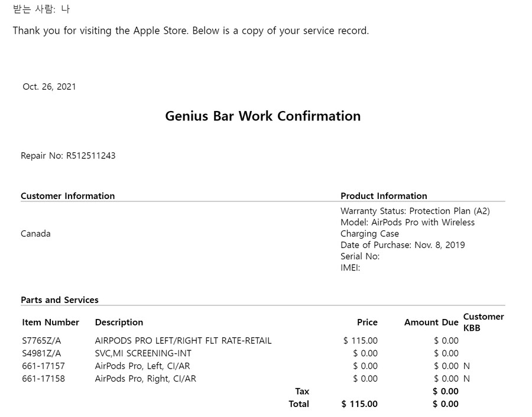Click item number 661-17157
Image resolution: width=532 pixels, height=417 pixels.
43,366
